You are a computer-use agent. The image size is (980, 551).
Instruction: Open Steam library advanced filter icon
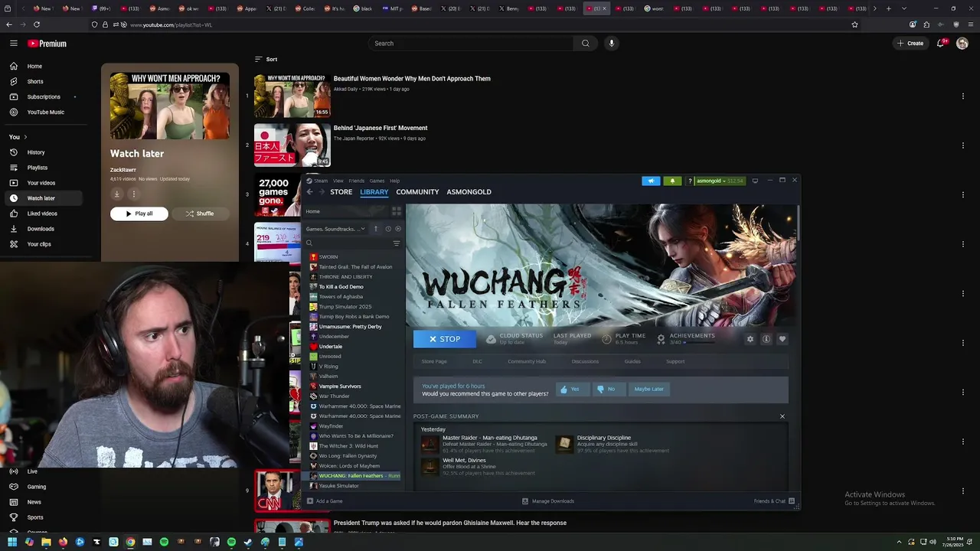click(397, 243)
